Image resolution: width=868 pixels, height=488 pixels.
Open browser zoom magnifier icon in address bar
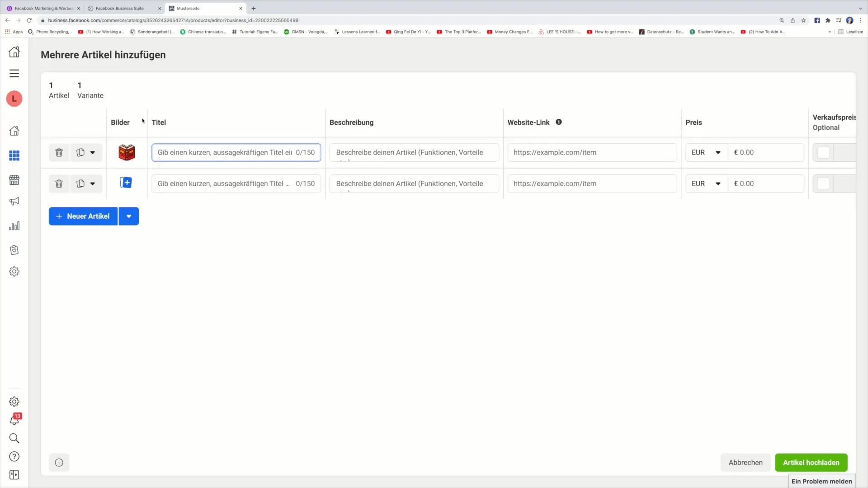click(782, 20)
